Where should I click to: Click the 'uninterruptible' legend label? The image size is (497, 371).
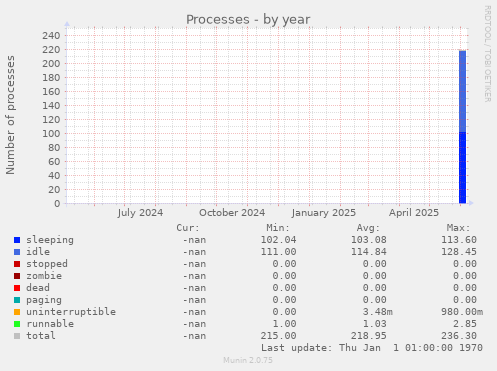pyautogui.click(x=71, y=312)
